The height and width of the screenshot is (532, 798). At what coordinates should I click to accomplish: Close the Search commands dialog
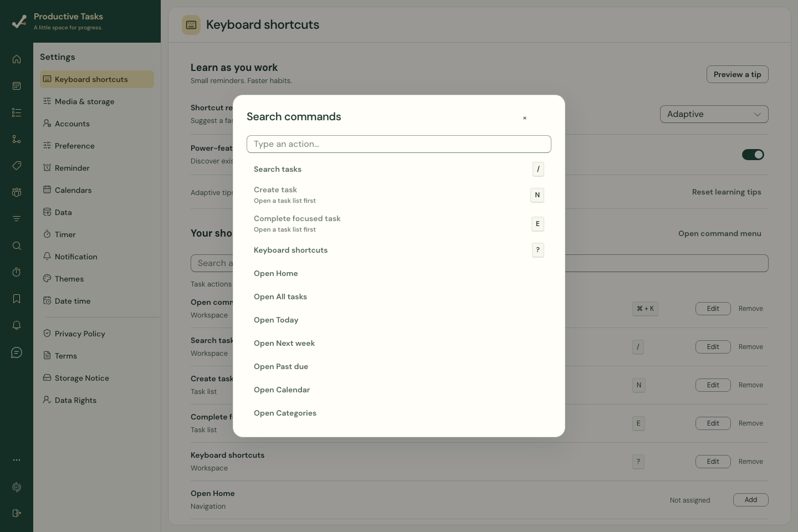point(525,118)
